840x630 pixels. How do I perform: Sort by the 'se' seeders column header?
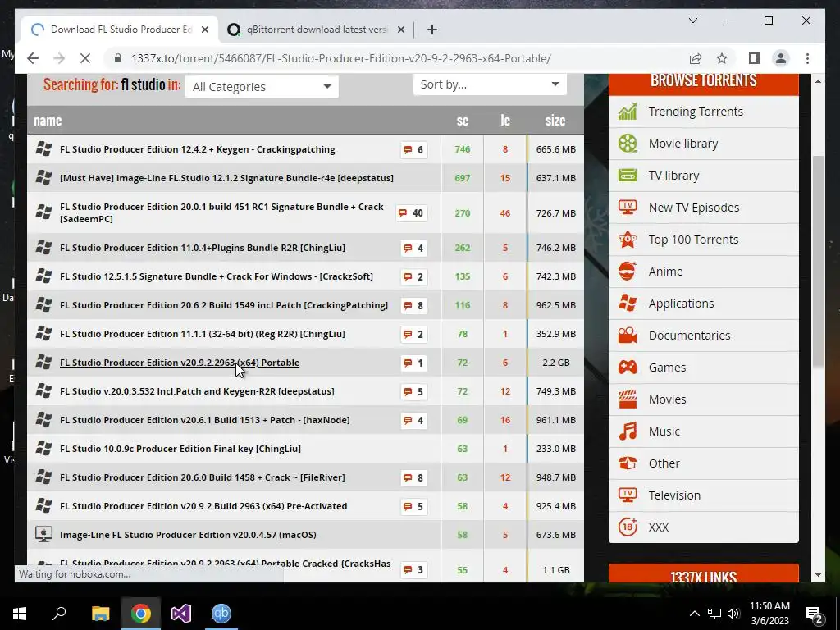click(463, 121)
